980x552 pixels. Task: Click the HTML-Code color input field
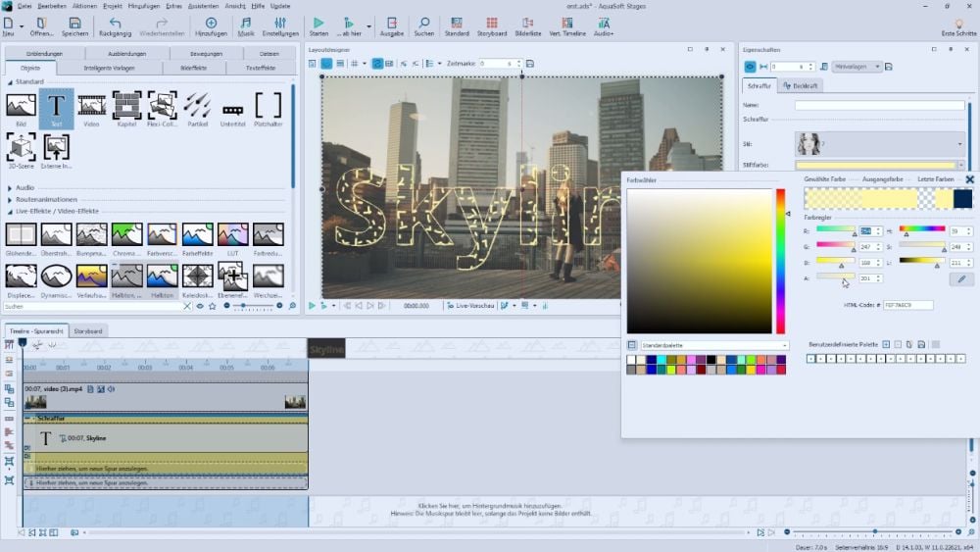click(x=907, y=305)
